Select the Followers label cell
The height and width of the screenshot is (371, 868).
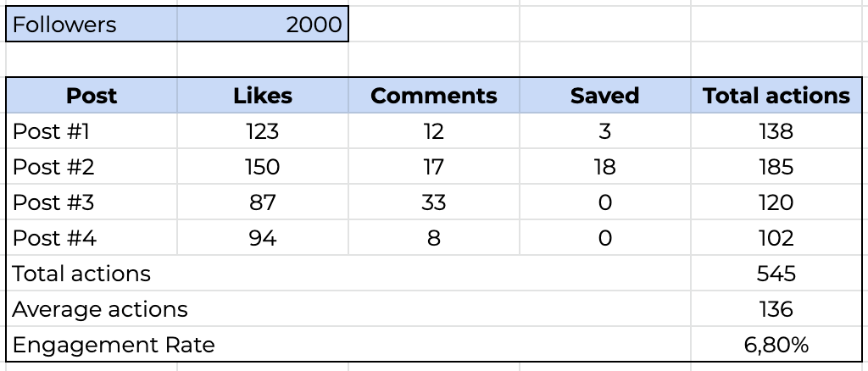coord(92,25)
